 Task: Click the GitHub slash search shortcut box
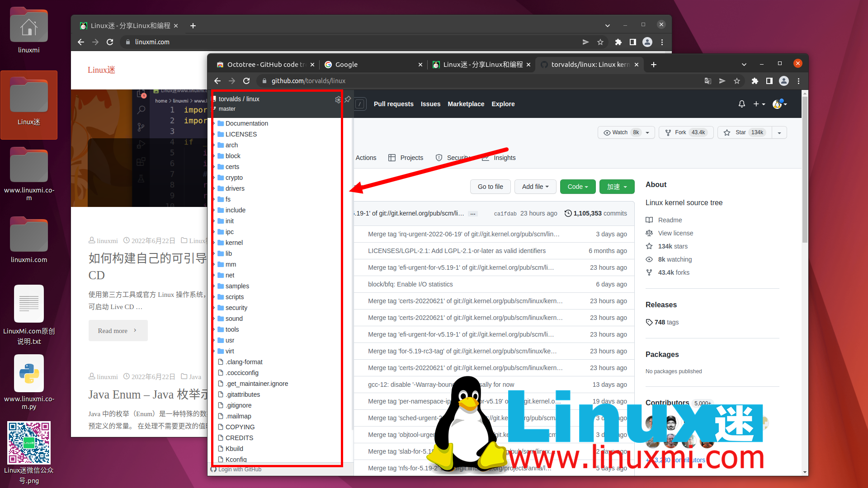coord(360,104)
